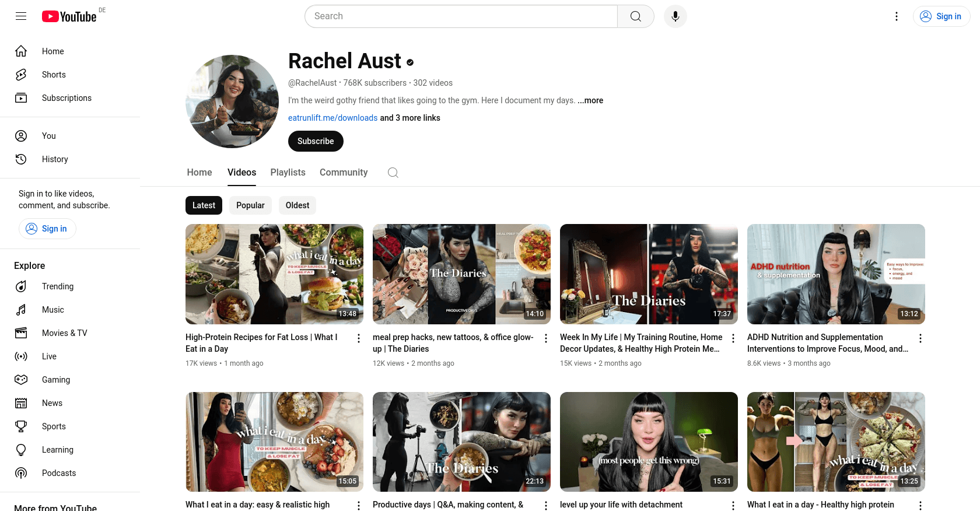Open Shorts from the sidebar
The image size is (980, 511).
(54, 75)
